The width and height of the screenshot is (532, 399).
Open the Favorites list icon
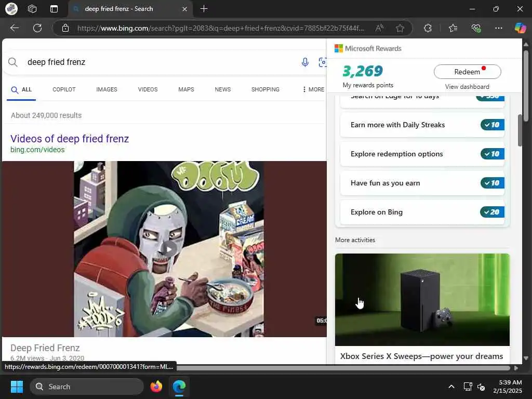pyautogui.click(x=453, y=28)
